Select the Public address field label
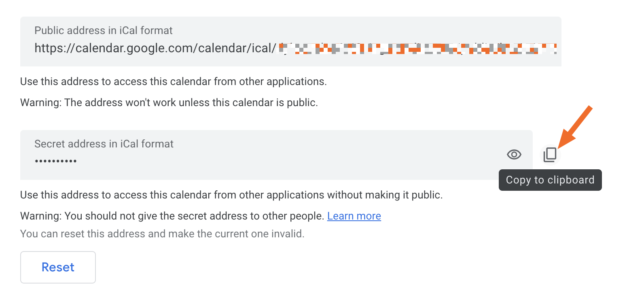 coord(103,30)
